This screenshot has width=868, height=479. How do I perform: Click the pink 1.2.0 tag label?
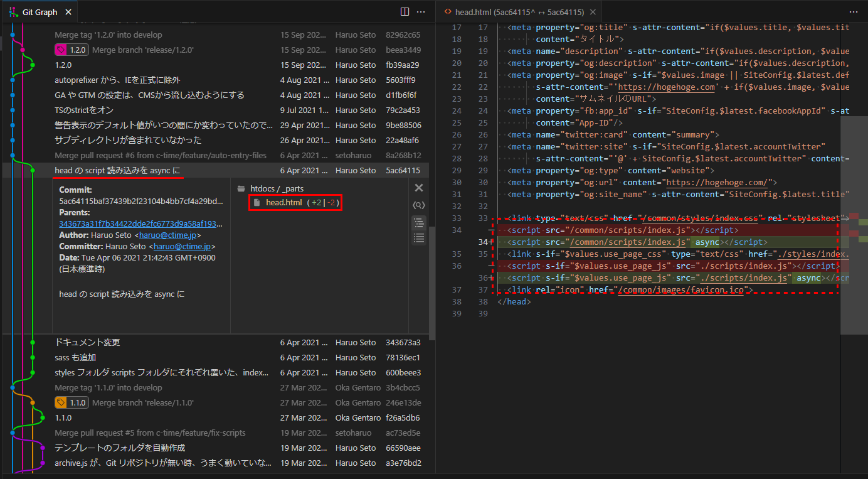click(x=71, y=50)
